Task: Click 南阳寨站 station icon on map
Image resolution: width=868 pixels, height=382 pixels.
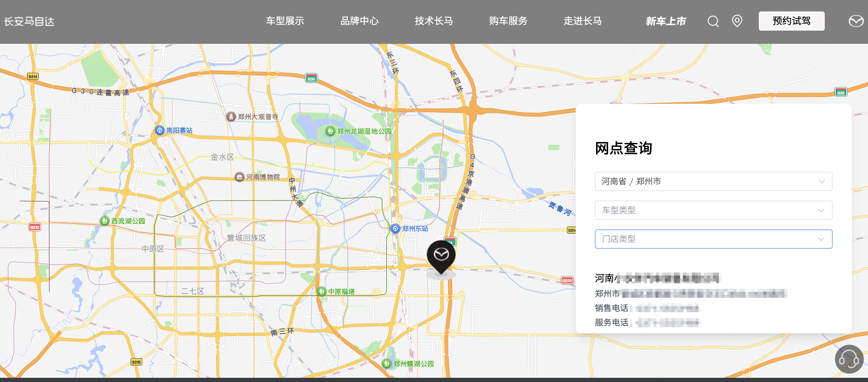Action: click(159, 130)
